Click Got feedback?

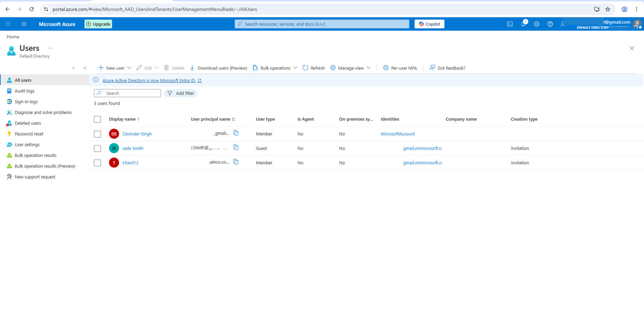pyautogui.click(x=447, y=68)
